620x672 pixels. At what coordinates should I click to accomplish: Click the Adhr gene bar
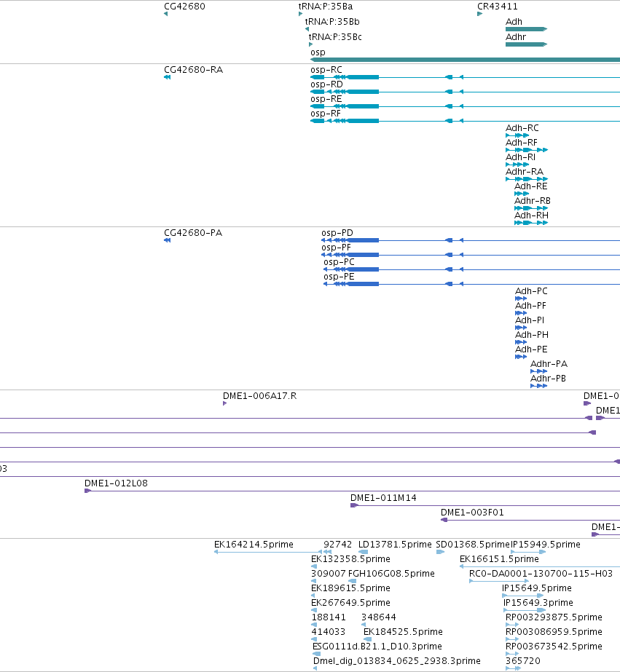click(x=527, y=44)
